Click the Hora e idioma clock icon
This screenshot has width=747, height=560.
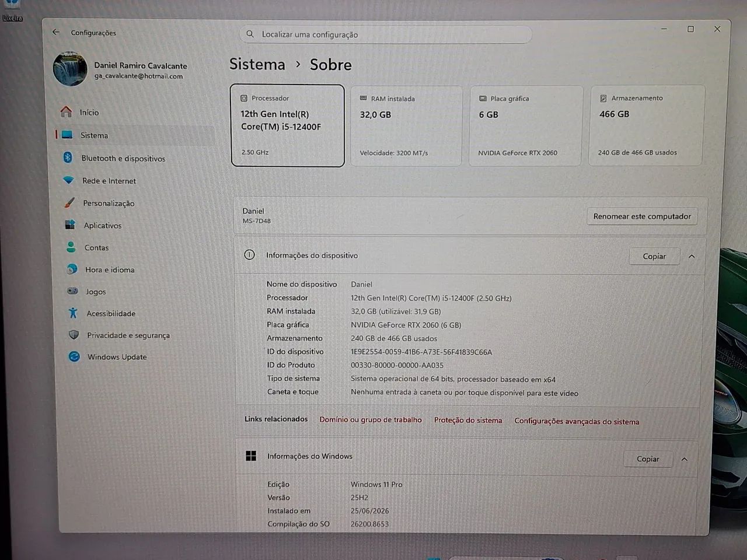(72, 269)
